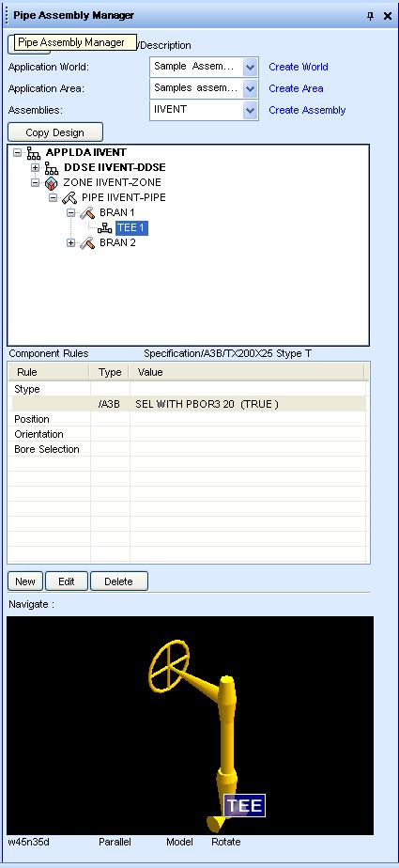Click the APPLDA IIVENT hierarchy icon

(34, 153)
